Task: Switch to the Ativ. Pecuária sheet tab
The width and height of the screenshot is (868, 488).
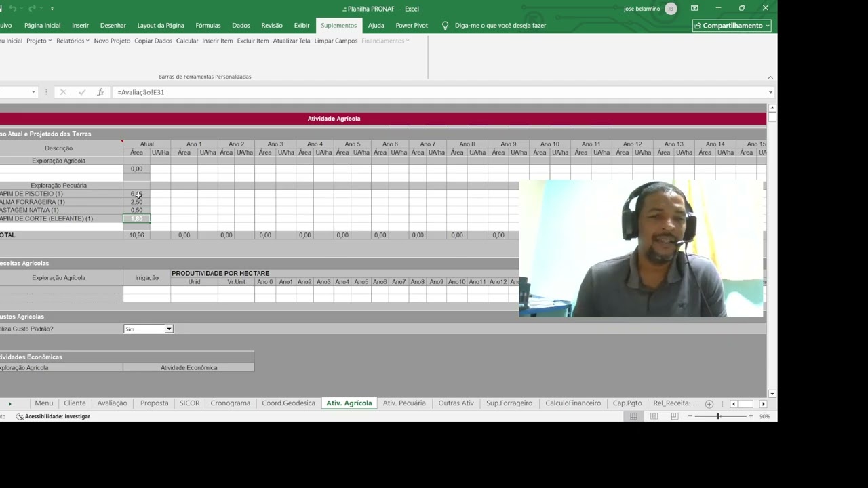Action: coord(404,403)
